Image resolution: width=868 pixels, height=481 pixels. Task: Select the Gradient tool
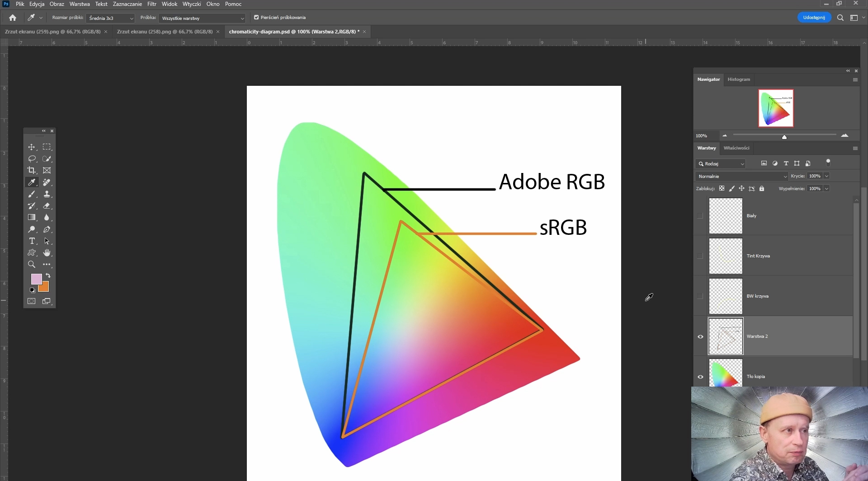pos(32,218)
